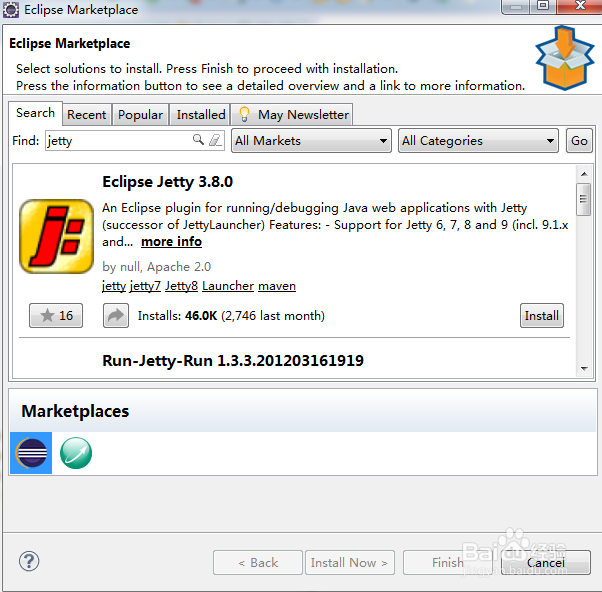Click the Run-Jetty-Run 1.3.3.201203161919 title
602x592 pixels.
[233, 360]
